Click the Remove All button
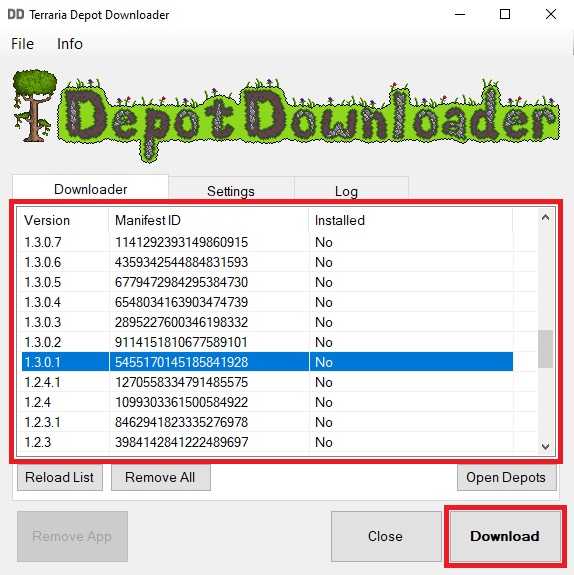This screenshot has width=574, height=575. 160,477
